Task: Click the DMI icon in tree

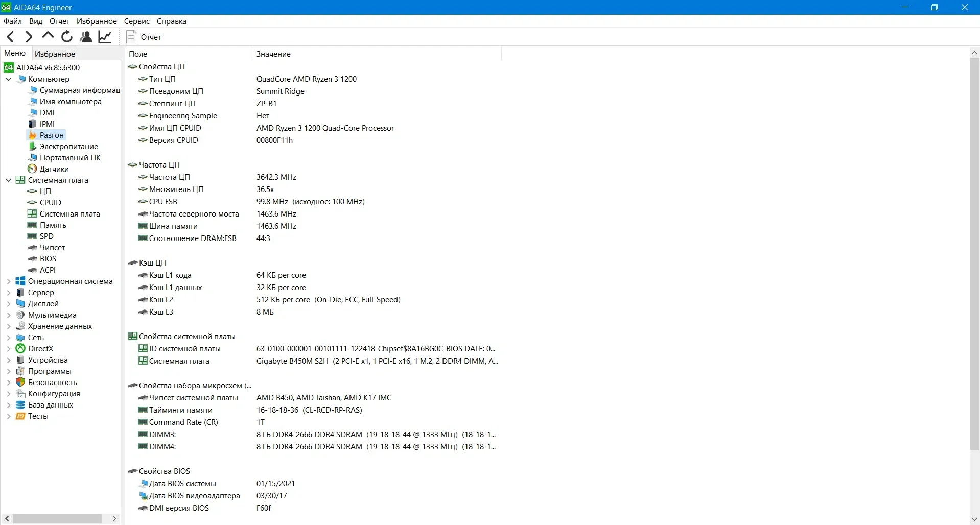Action: 33,113
